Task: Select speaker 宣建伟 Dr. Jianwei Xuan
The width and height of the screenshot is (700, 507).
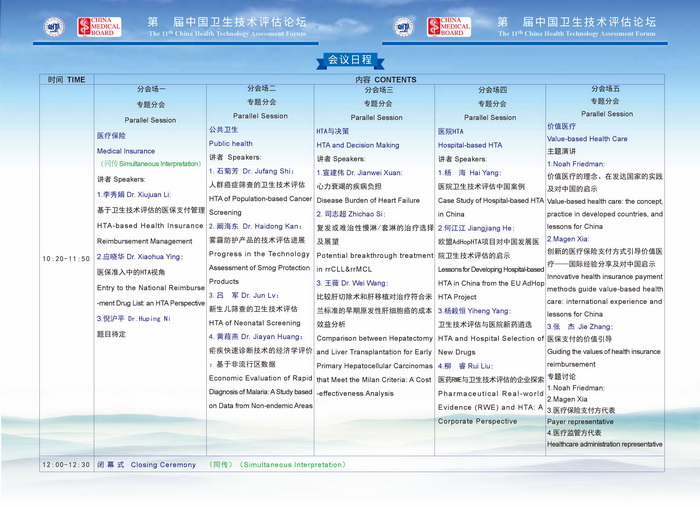Action: [x=359, y=173]
